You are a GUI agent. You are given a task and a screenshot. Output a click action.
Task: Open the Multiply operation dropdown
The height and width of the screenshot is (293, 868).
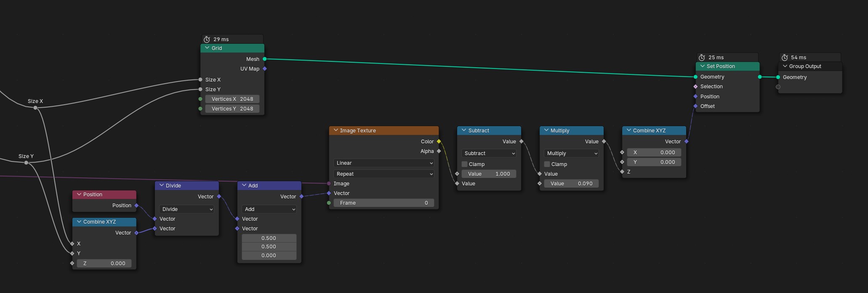coord(572,153)
